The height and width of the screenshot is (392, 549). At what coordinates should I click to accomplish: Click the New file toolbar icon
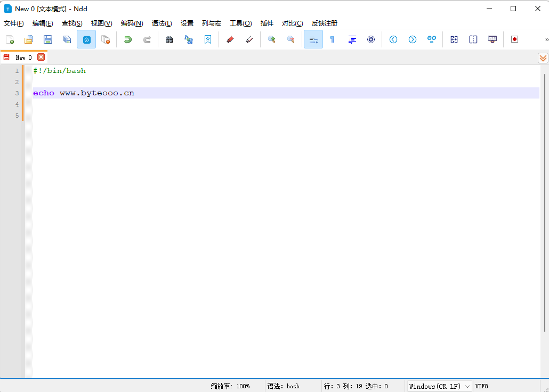10,39
